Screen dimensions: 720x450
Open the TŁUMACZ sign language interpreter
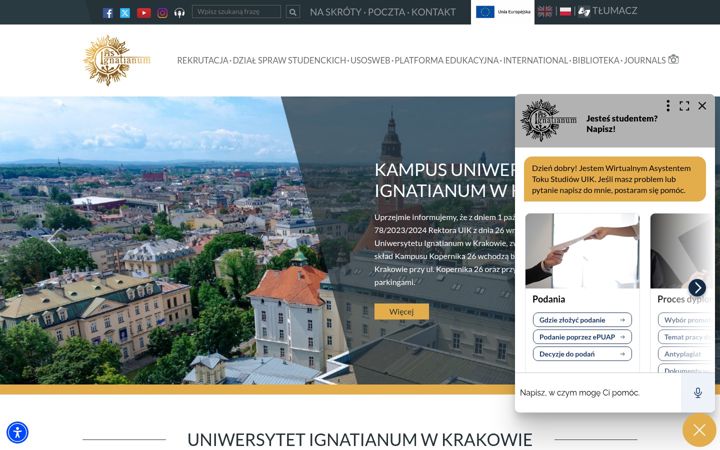[x=608, y=11]
